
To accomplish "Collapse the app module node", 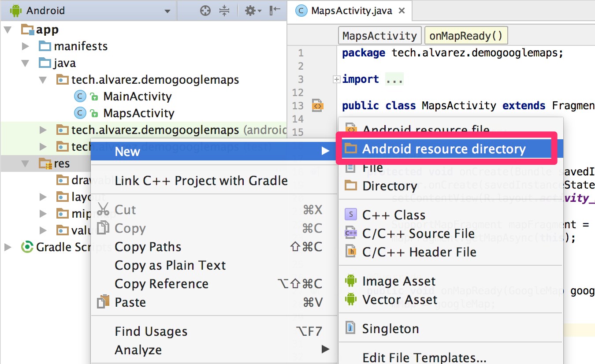I will 8,30.
